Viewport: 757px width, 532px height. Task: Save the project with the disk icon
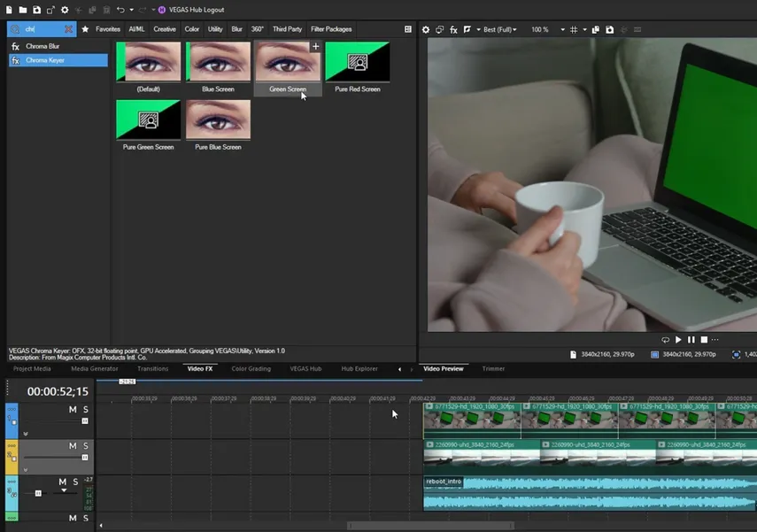[x=36, y=10]
